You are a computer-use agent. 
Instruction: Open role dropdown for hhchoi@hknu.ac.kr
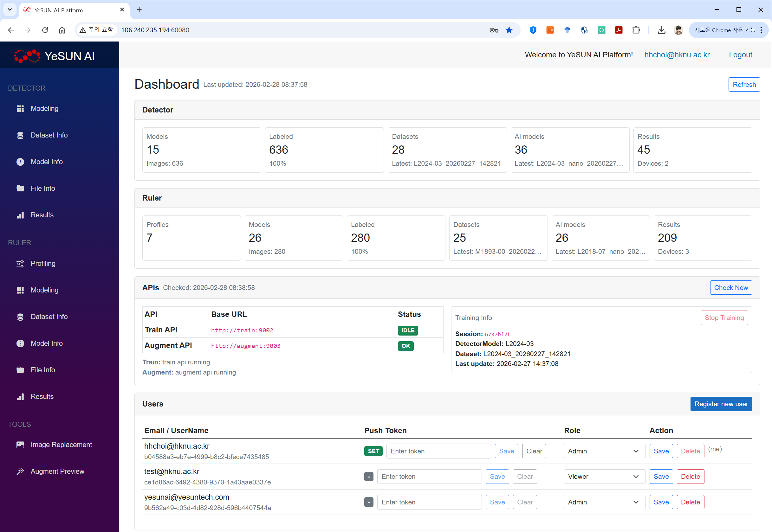point(604,451)
